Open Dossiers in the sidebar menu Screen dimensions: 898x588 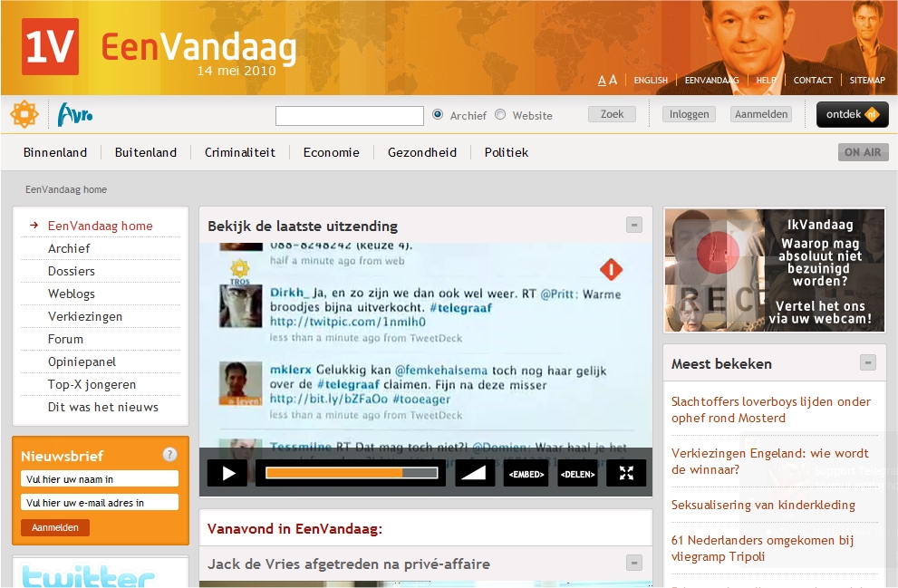pos(72,271)
